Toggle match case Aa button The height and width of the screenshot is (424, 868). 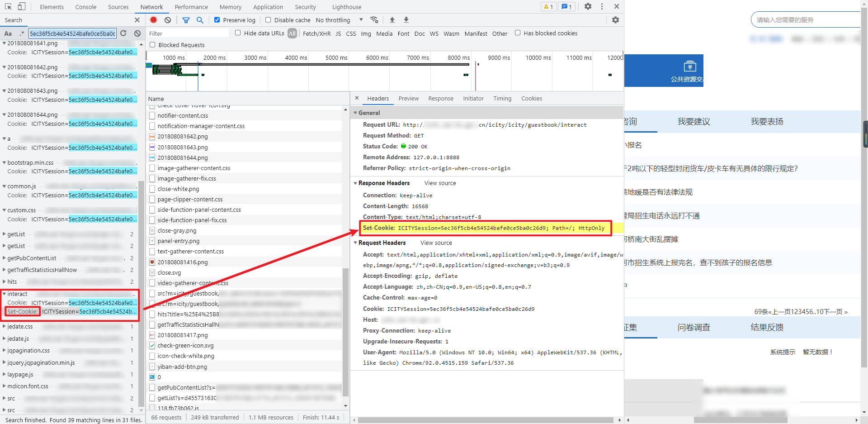coord(8,33)
